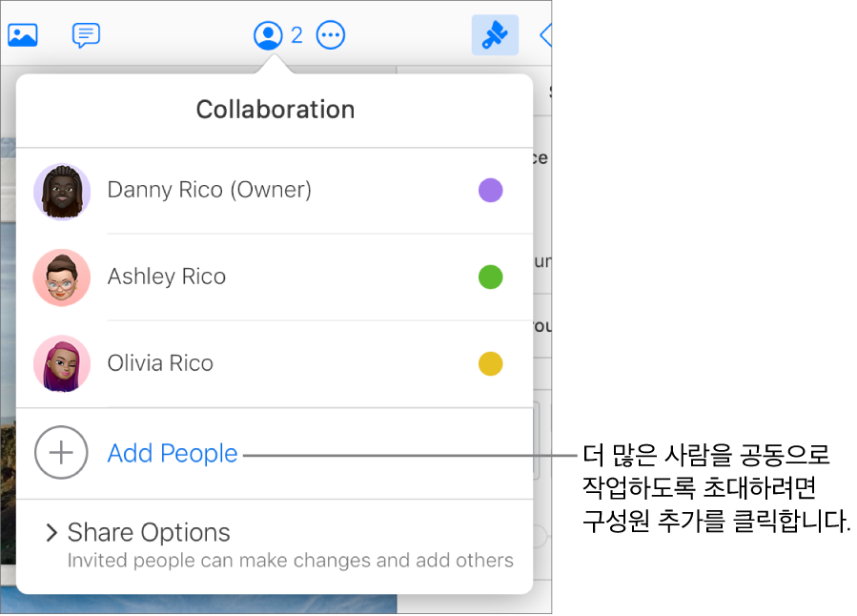Click Olivia Rico's yellow color dot

click(490, 363)
